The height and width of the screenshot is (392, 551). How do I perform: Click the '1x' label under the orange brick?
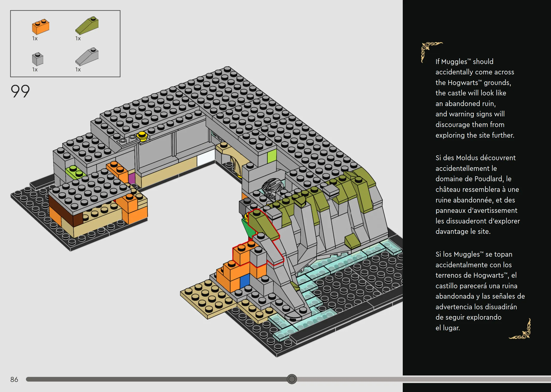pyautogui.click(x=35, y=39)
